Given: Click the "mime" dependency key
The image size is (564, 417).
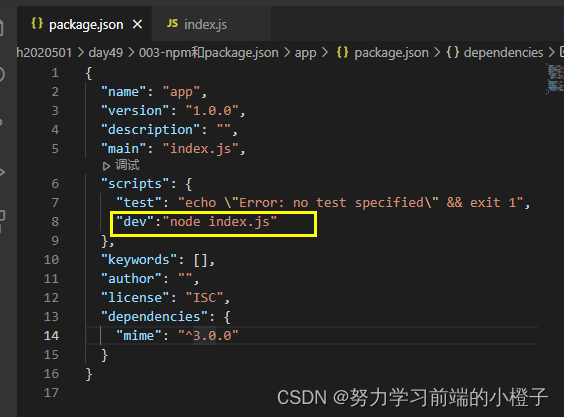Looking at the screenshot, I should (x=138, y=336).
